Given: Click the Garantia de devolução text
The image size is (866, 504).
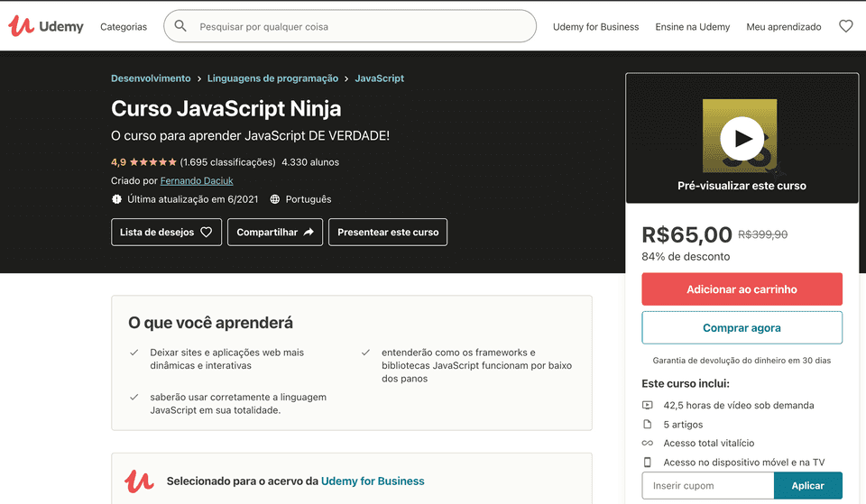Looking at the screenshot, I should (742, 361).
